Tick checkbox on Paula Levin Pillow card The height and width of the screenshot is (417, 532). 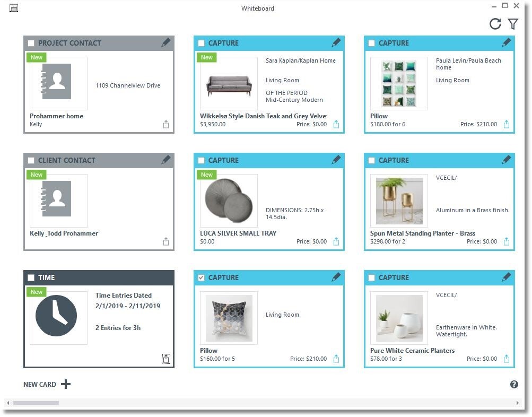372,43
